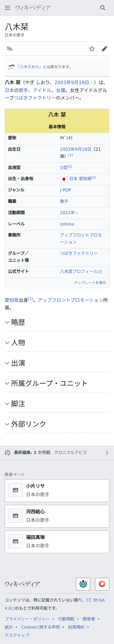This screenshot has height=644, width=114.
Task: Click the MediaWiki powered-by badge
Action: 102,584
